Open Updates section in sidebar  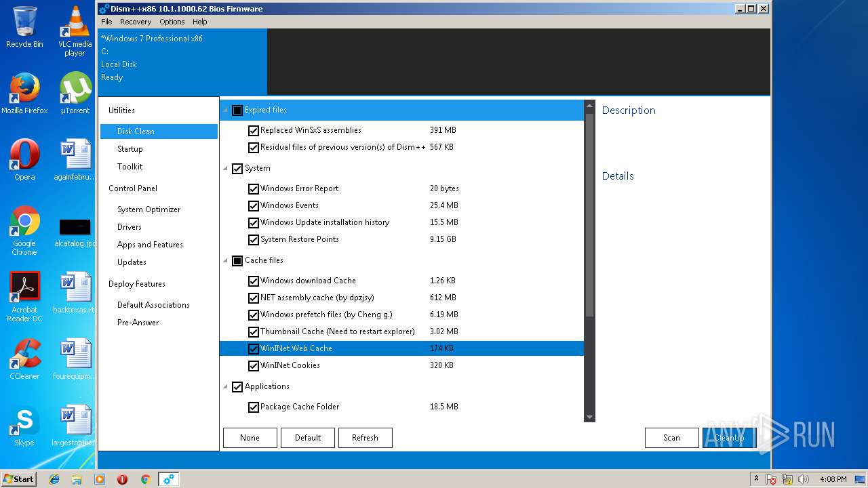[132, 262]
